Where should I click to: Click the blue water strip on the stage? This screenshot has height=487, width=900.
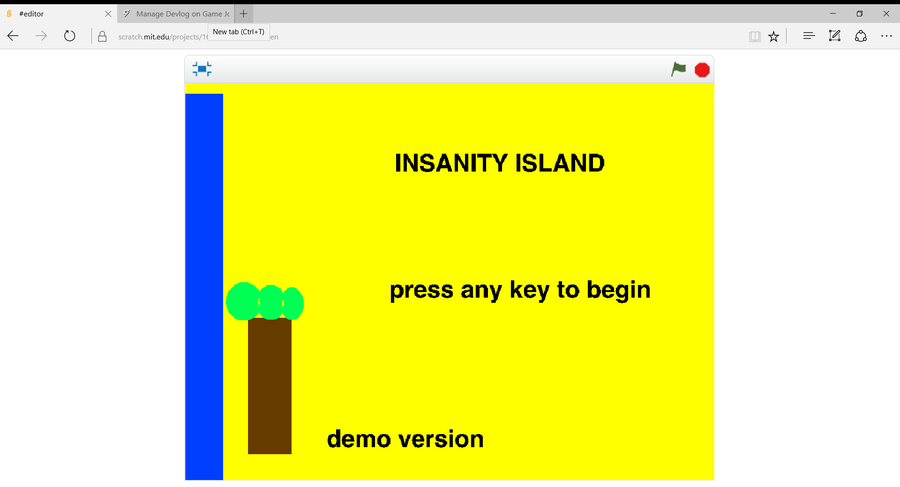click(204, 287)
